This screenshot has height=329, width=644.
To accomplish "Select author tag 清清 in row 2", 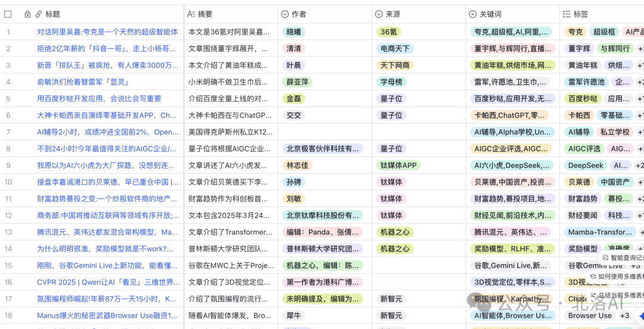I will point(293,48).
